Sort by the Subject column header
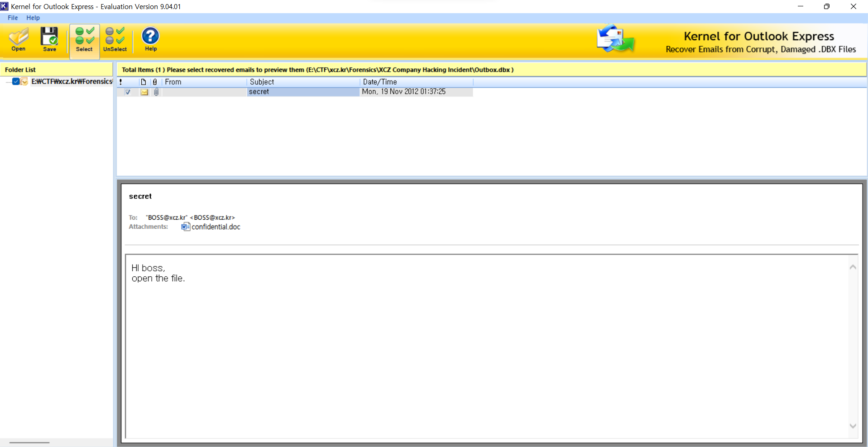 (303, 82)
